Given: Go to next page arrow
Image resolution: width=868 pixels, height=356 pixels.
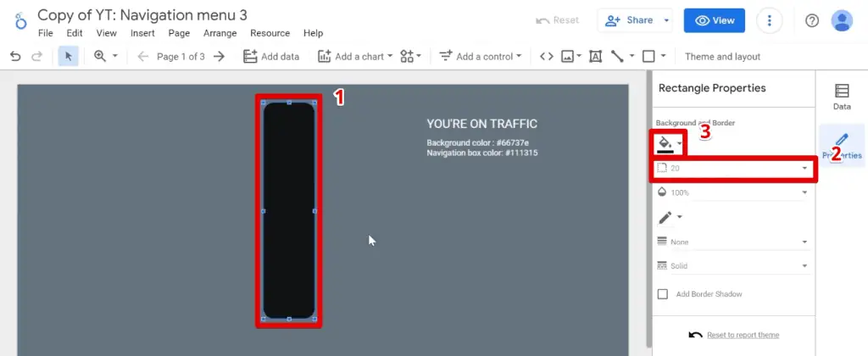Looking at the screenshot, I should pos(220,57).
